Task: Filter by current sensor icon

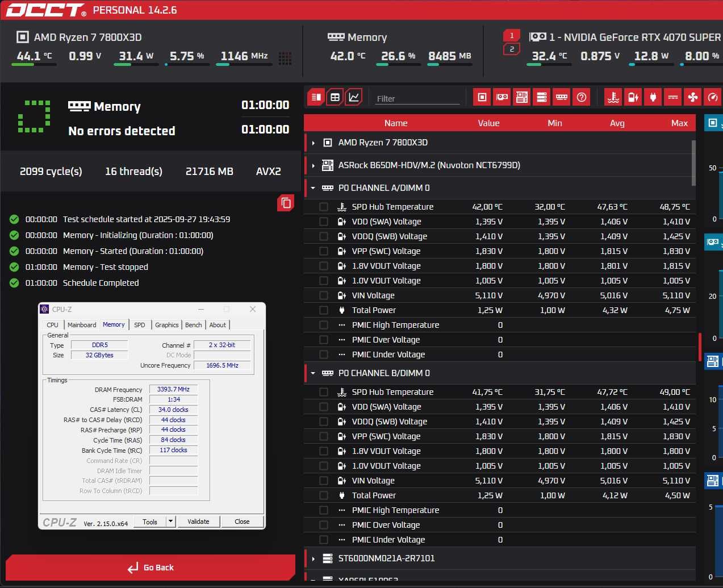Action: (x=673, y=97)
